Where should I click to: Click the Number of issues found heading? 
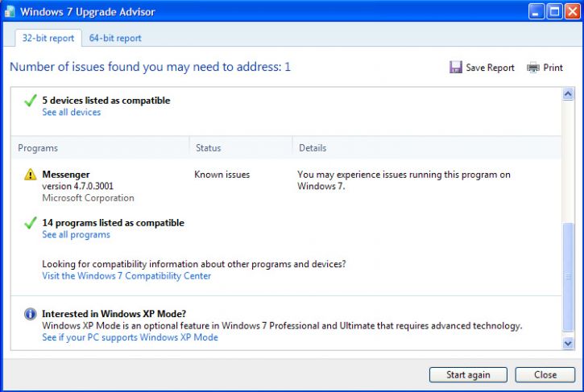(150, 67)
